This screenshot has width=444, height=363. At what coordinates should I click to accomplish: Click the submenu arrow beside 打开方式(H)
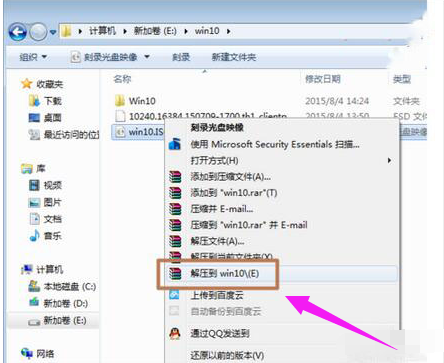point(389,160)
